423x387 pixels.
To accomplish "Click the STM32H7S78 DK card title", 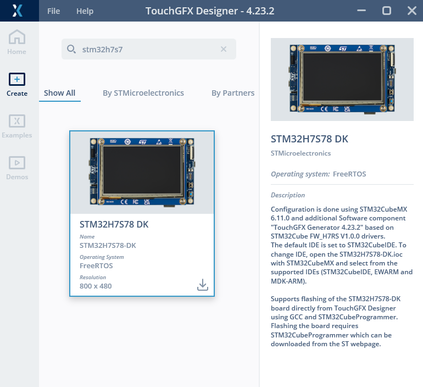I will tap(114, 224).
